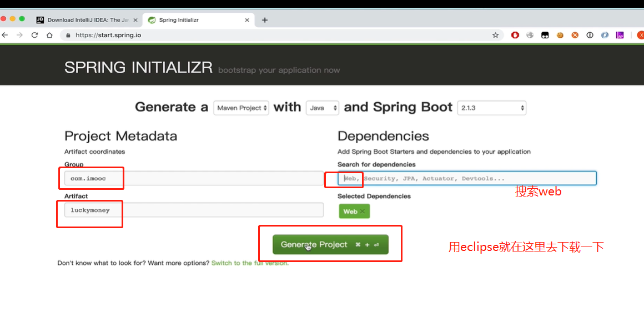Screen dimensions: 644x332
Task: Open a new browser tab
Action: pyautogui.click(x=265, y=20)
